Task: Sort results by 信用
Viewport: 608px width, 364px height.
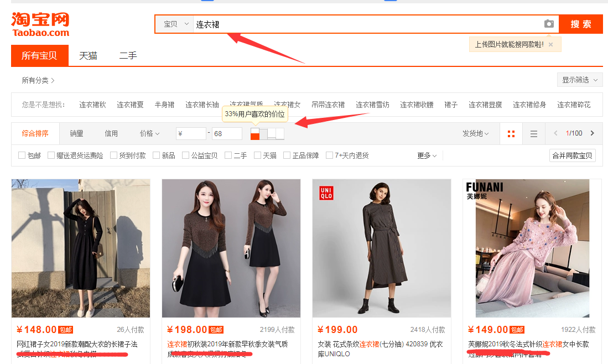Action: [x=111, y=134]
